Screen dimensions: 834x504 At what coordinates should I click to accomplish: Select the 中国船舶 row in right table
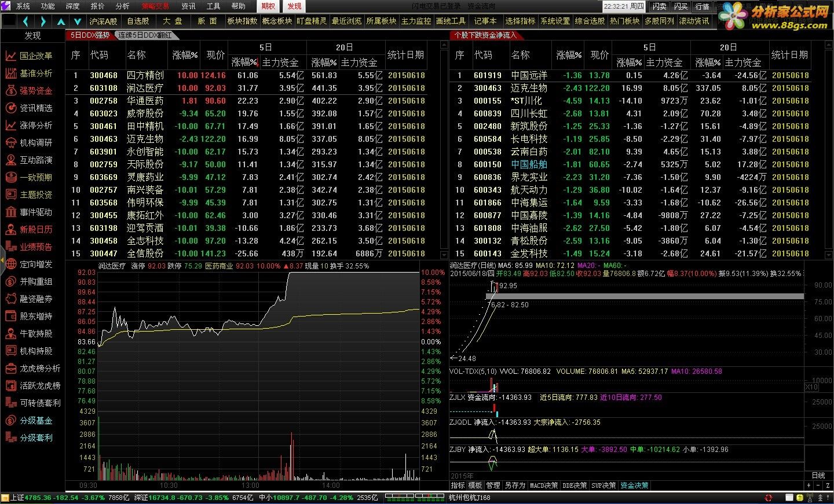click(x=631, y=164)
